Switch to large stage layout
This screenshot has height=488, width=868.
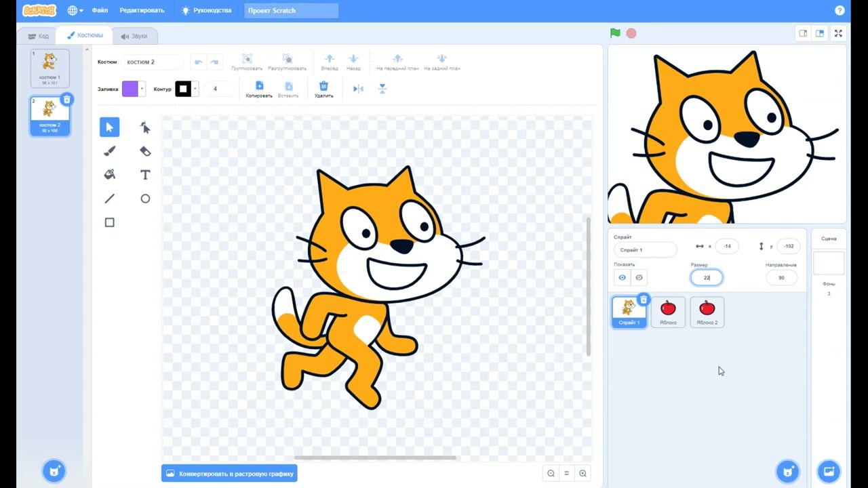pos(820,33)
